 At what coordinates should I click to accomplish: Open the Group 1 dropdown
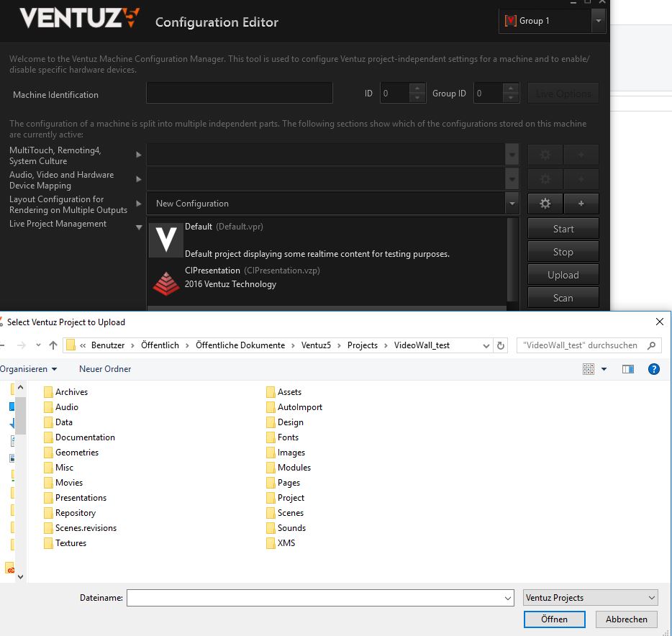click(x=598, y=22)
